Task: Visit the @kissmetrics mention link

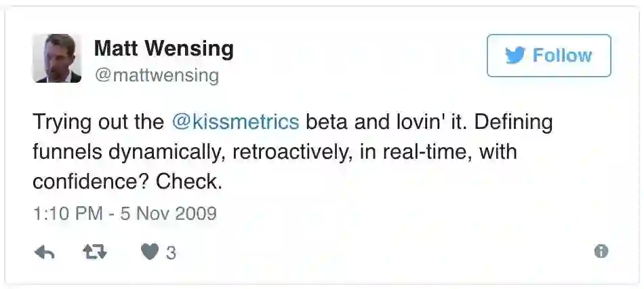Action: tap(235, 122)
